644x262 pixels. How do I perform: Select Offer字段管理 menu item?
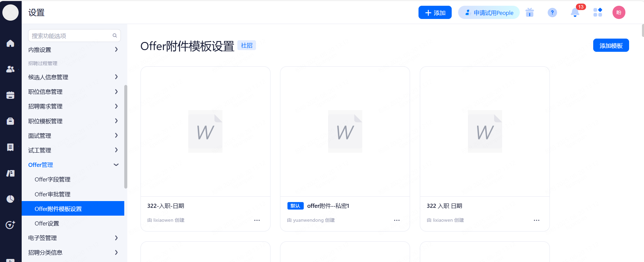52,179
